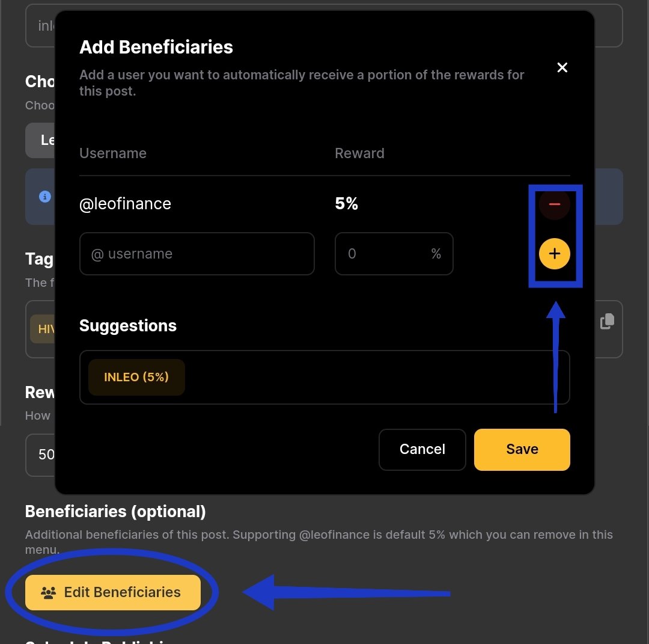This screenshot has height=644, width=649.
Task: Select the INLEO (5%) suggestion chip
Action: [136, 377]
